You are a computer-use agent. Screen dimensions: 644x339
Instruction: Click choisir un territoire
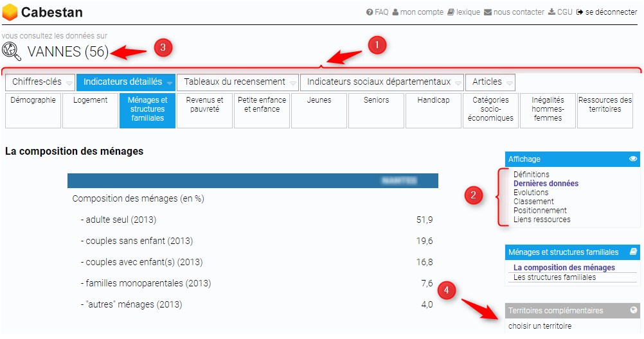click(x=540, y=326)
